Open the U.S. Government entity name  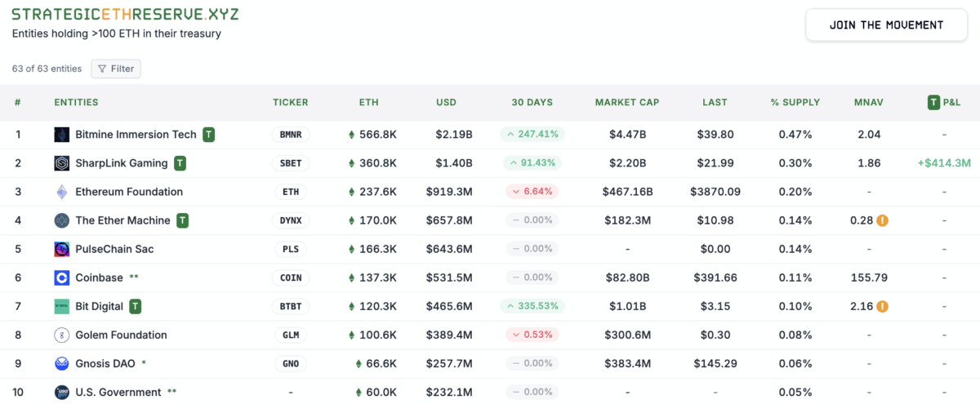coord(118,392)
